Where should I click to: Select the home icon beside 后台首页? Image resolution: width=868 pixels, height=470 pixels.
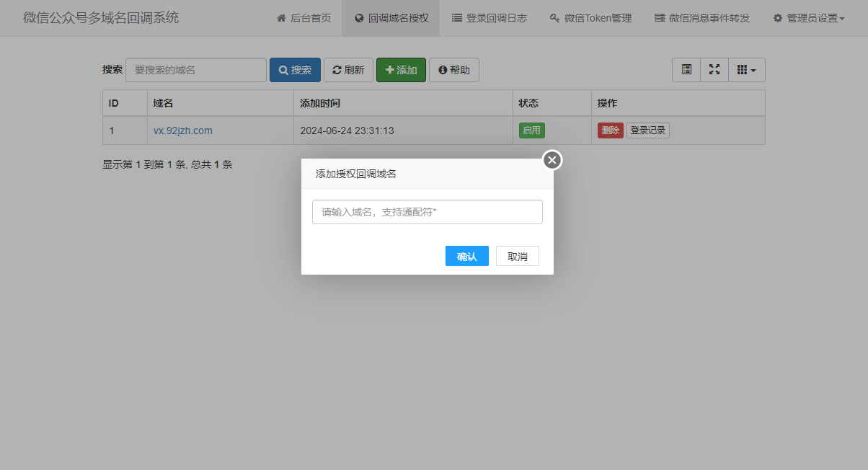pyautogui.click(x=281, y=18)
